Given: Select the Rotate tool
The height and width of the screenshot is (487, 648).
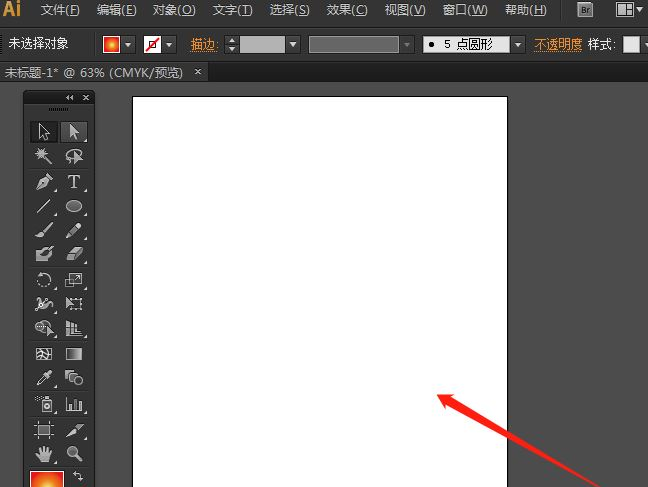Looking at the screenshot, I should tap(44, 280).
